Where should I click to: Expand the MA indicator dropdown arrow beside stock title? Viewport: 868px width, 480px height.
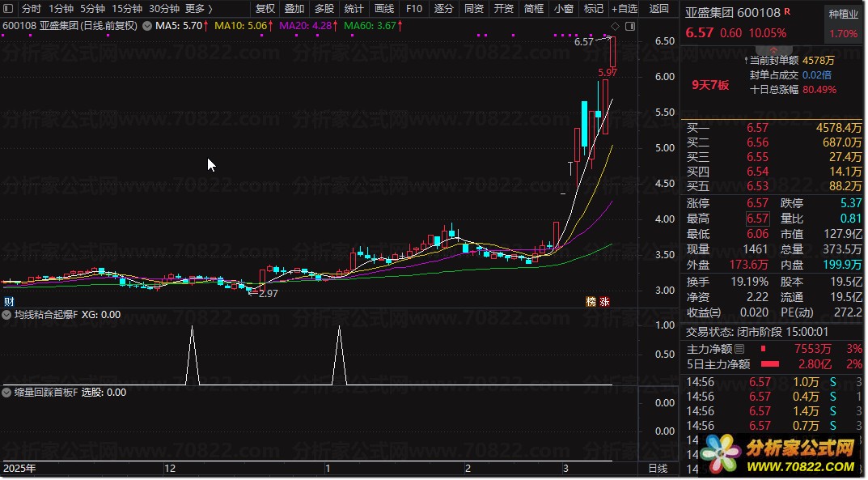(x=147, y=25)
